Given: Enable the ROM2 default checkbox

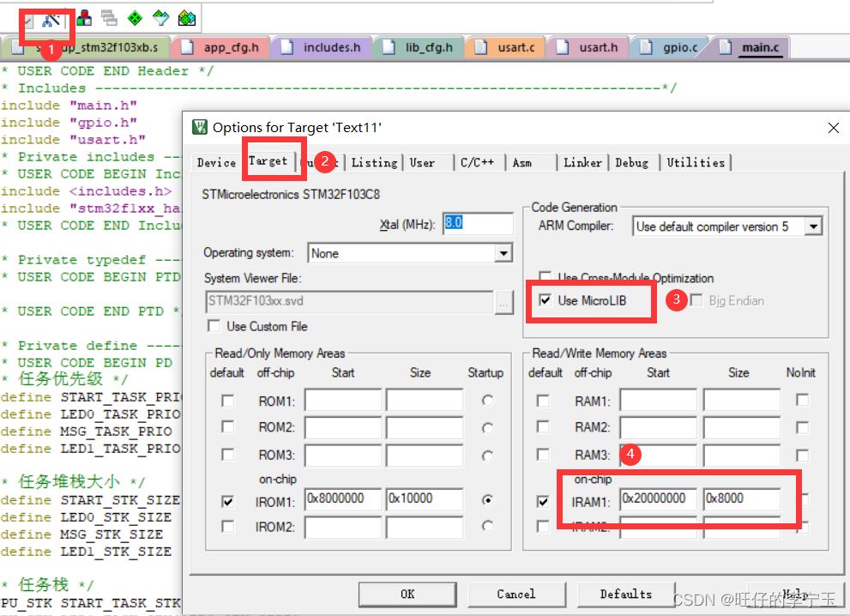Looking at the screenshot, I should coord(227,426).
